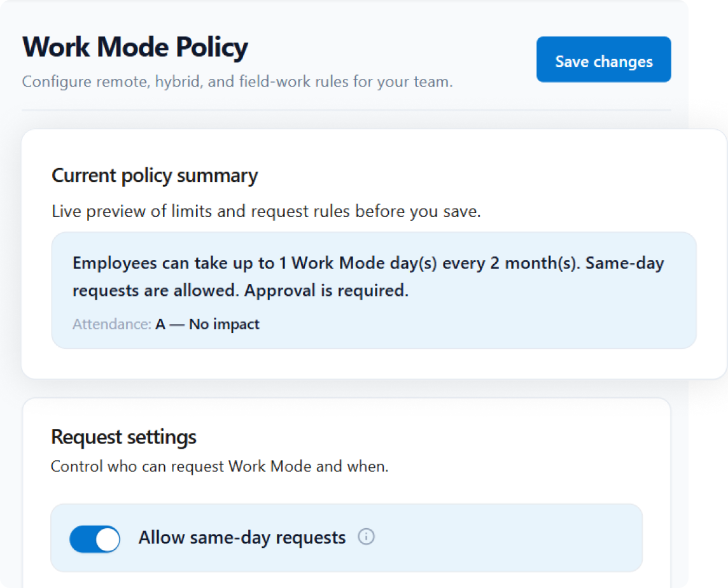The image size is (728, 588).
Task: Click the 'Configure remote, hybrid, and field-work rules' subtitle
Action: click(x=237, y=81)
